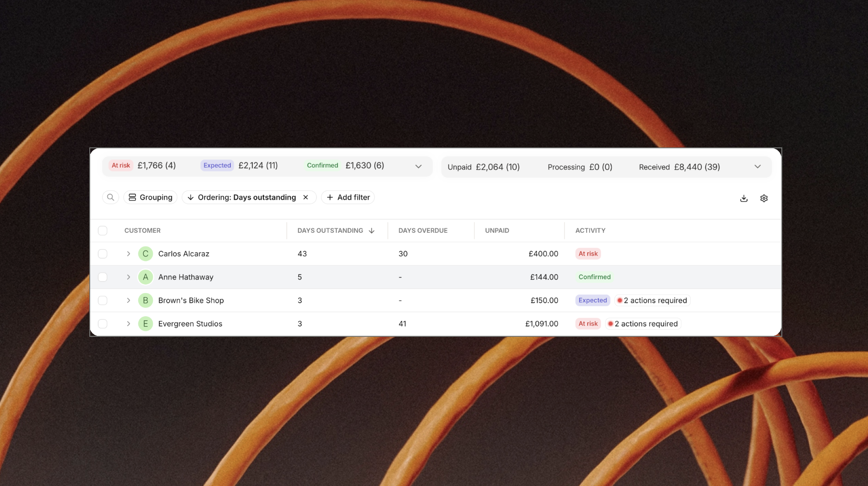Click Brown's Bike Shop avatar icon

coord(145,301)
